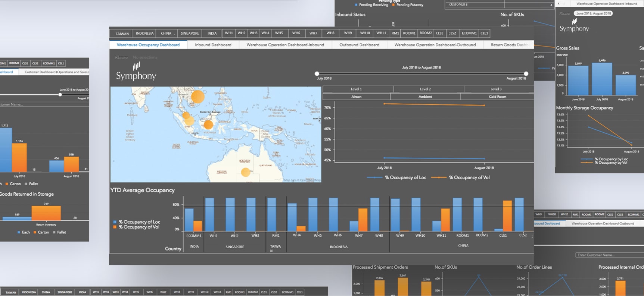Select RM1 in the main filter bar
The width and height of the screenshot is (644, 296).
coord(395,33)
